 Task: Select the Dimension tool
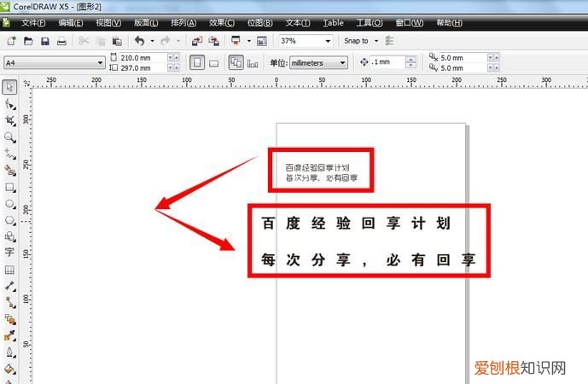coord(9,286)
